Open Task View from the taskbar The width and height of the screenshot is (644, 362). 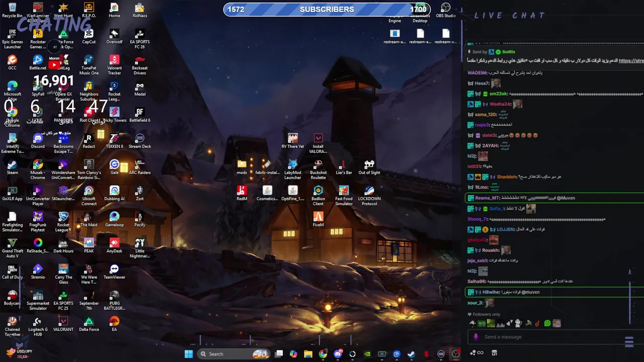[279, 354]
